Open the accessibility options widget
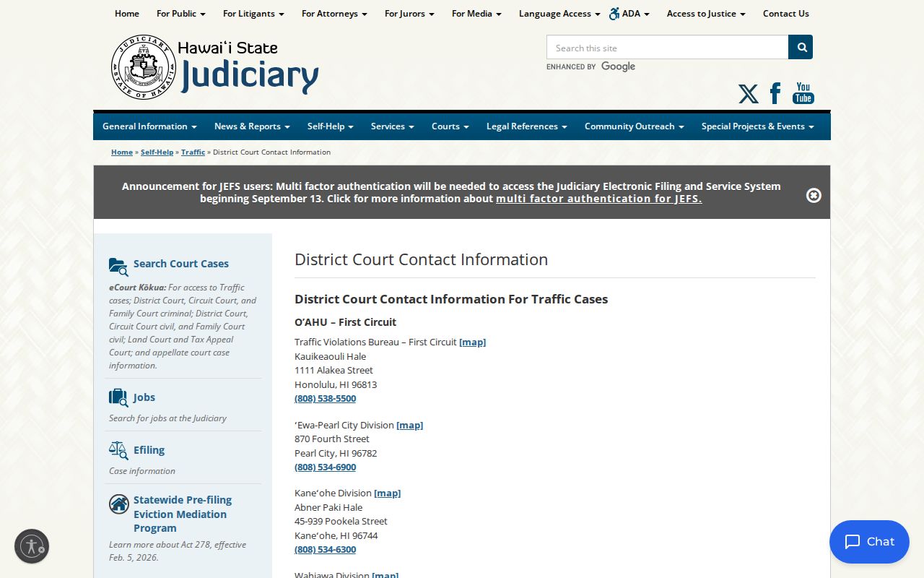 (32, 546)
